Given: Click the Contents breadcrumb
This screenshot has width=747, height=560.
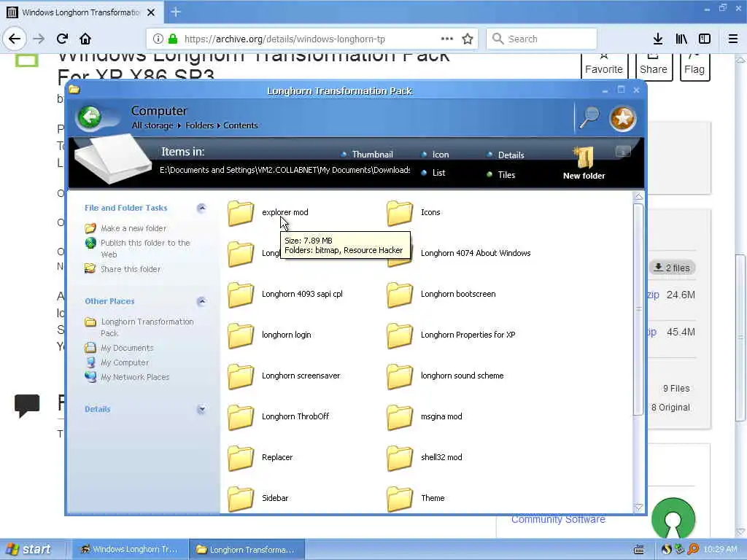Looking at the screenshot, I should pos(241,125).
